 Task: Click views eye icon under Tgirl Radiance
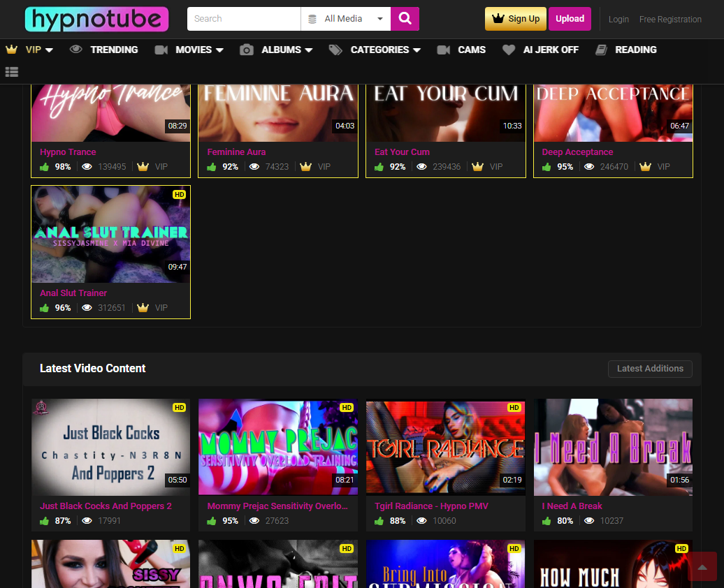click(421, 521)
